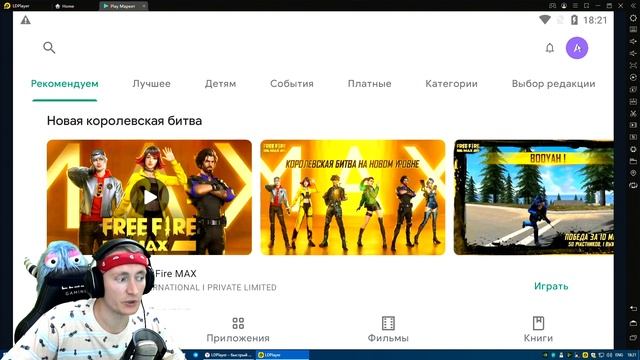Go to Фильмы in bottom navigation
This screenshot has height=360, width=640.
[388, 330]
